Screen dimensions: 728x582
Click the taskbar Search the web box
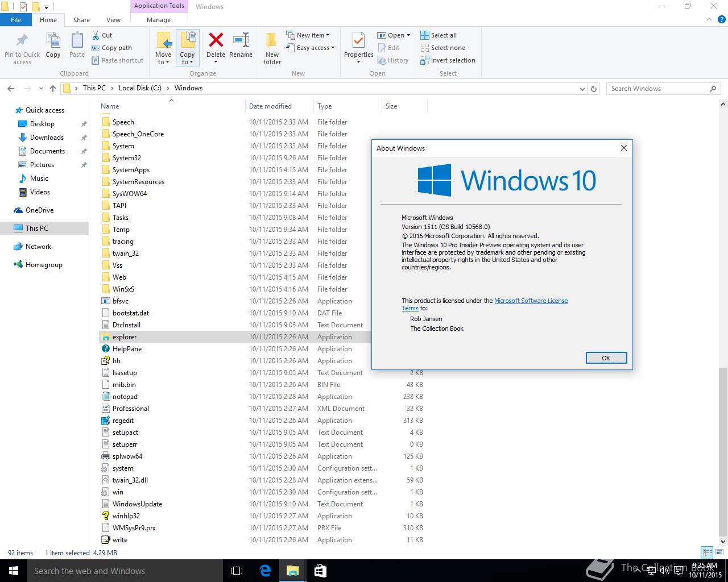(125, 571)
